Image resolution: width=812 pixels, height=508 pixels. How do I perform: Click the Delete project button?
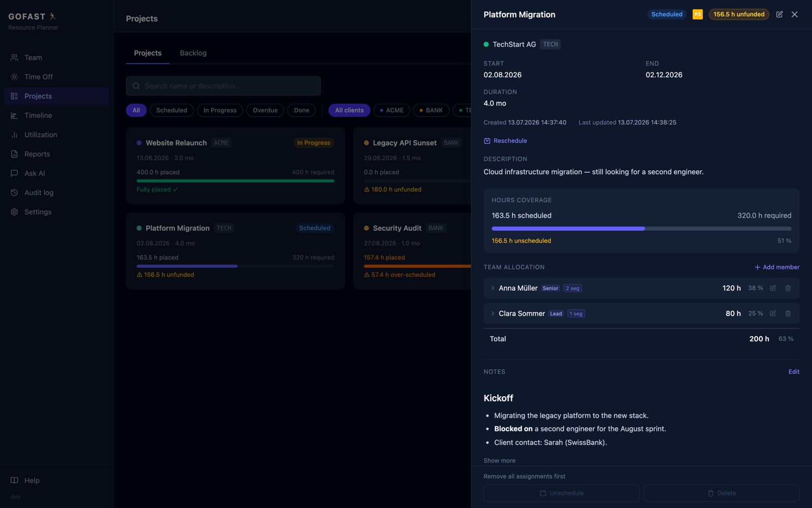pos(722,493)
